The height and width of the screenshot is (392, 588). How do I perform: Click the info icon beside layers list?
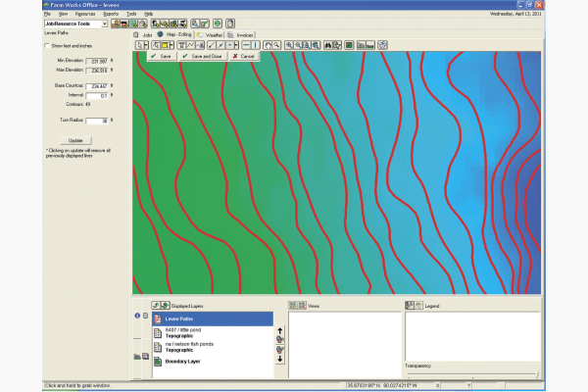[136, 316]
